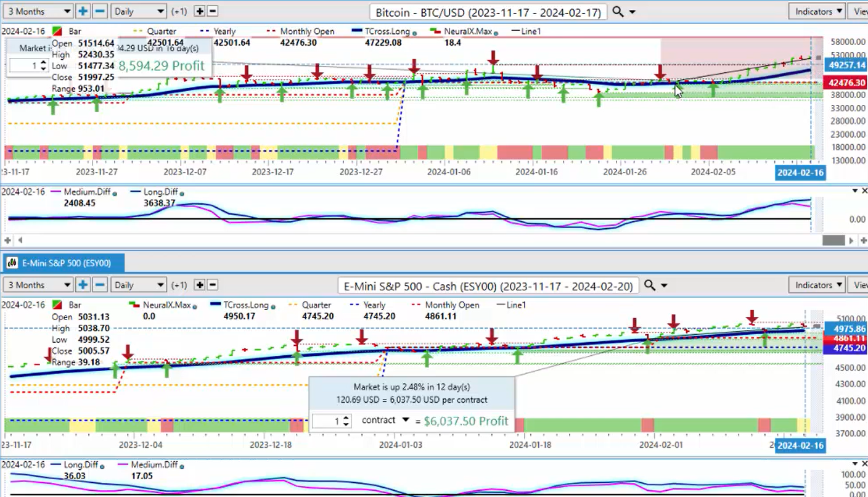This screenshot has height=497, width=868.
Task: Click black plus forecast button in E-Mini toolbar
Action: coord(199,285)
